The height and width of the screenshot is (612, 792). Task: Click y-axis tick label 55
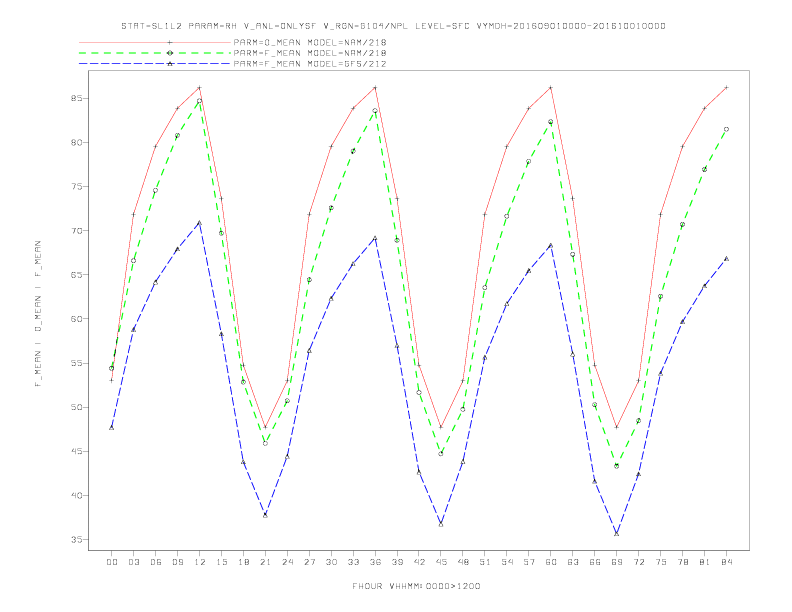(x=77, y=363)
